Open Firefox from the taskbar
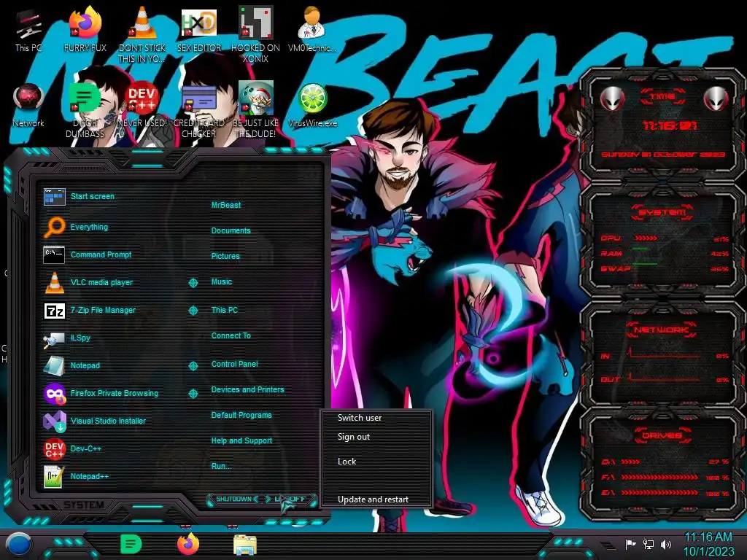 (x=188, y=544)
